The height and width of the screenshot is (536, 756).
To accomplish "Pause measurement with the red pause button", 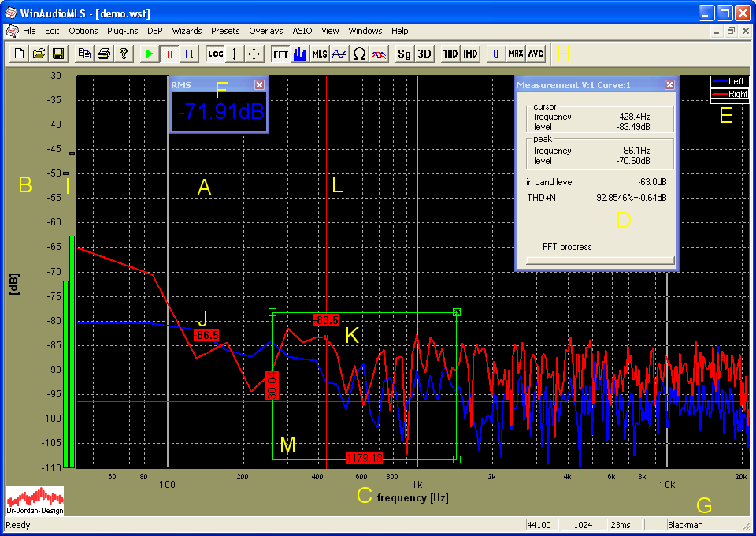I will click(169, 54).
